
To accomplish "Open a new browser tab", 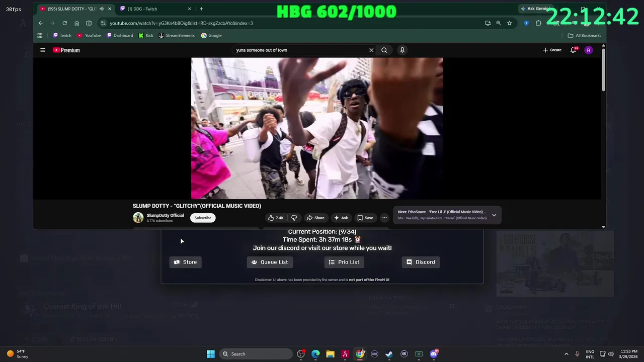I will coord(201,9).
